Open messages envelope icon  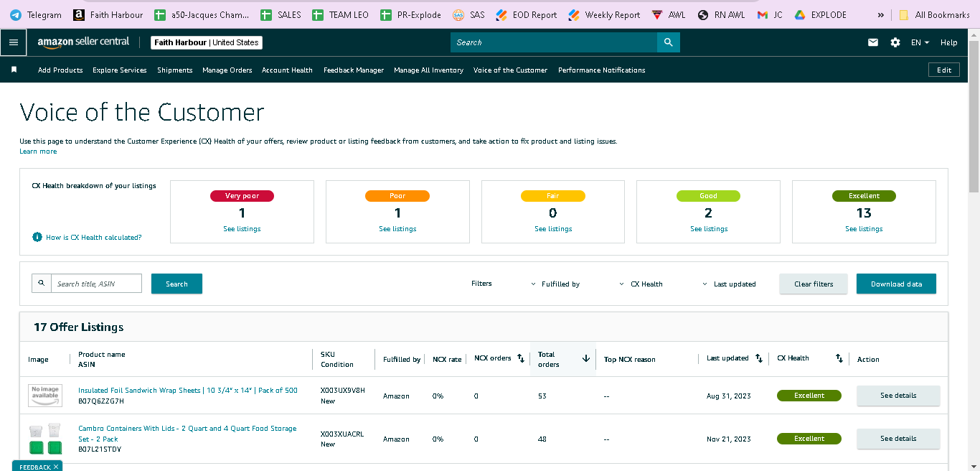point(873,42)
